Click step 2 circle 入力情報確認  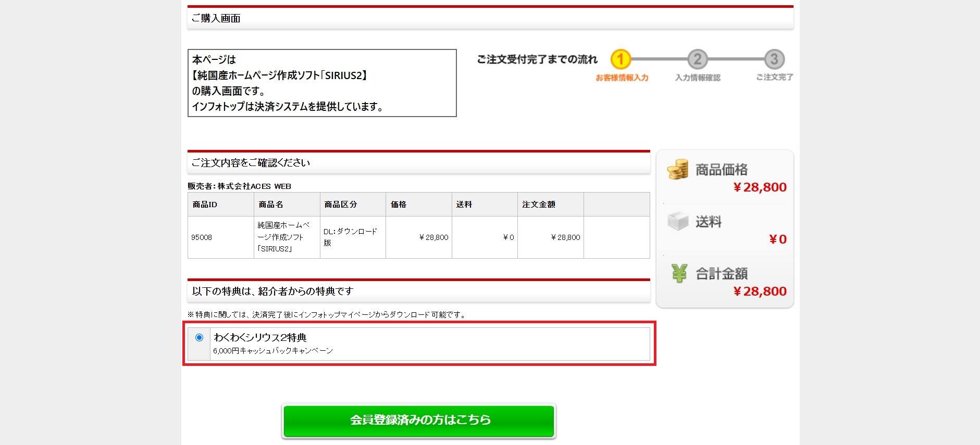tap(697, 59)
